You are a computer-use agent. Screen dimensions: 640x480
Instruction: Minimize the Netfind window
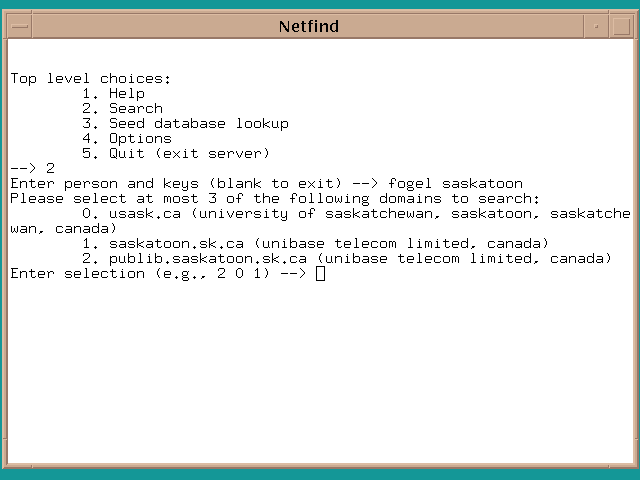pyautogui.click(x=597, y=26)
